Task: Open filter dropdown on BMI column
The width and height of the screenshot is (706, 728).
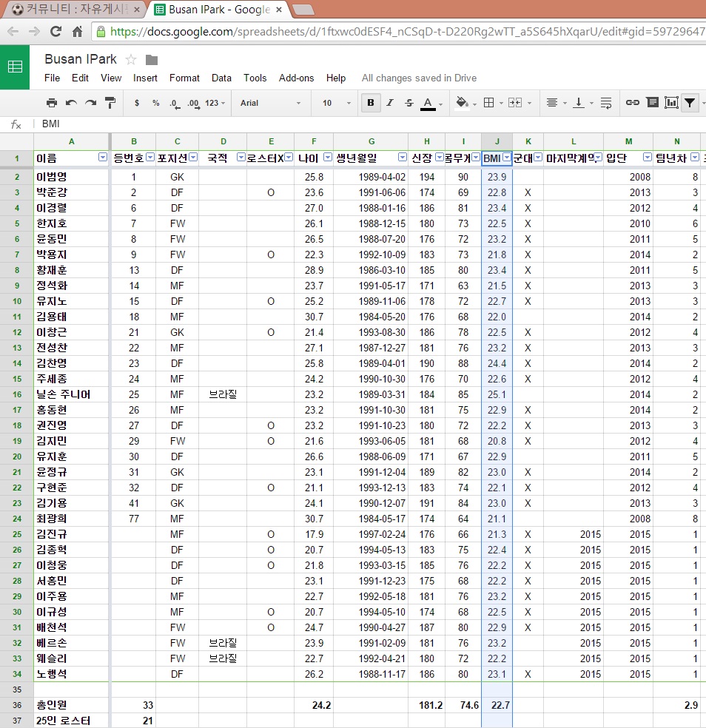Action: click(x=507, y=158)
